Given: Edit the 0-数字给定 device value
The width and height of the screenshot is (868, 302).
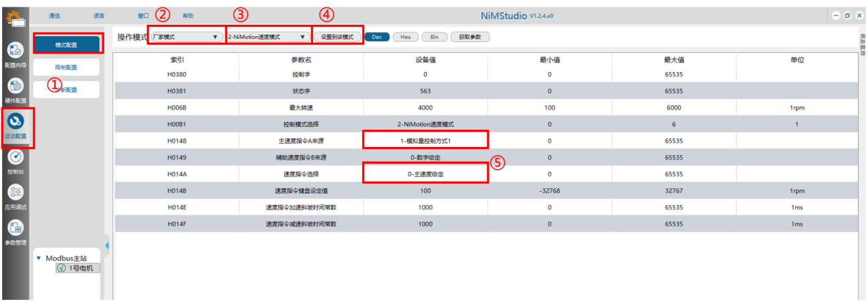Looking at the screenshot, I should click(x=426, y=157).
